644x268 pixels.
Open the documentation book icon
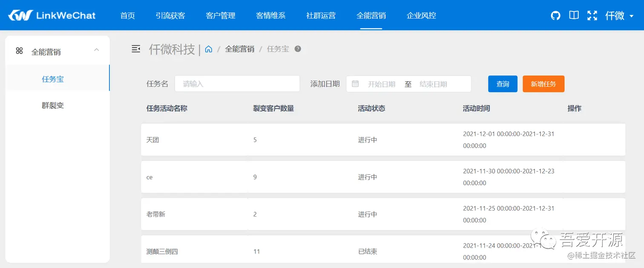pos(574,15)
